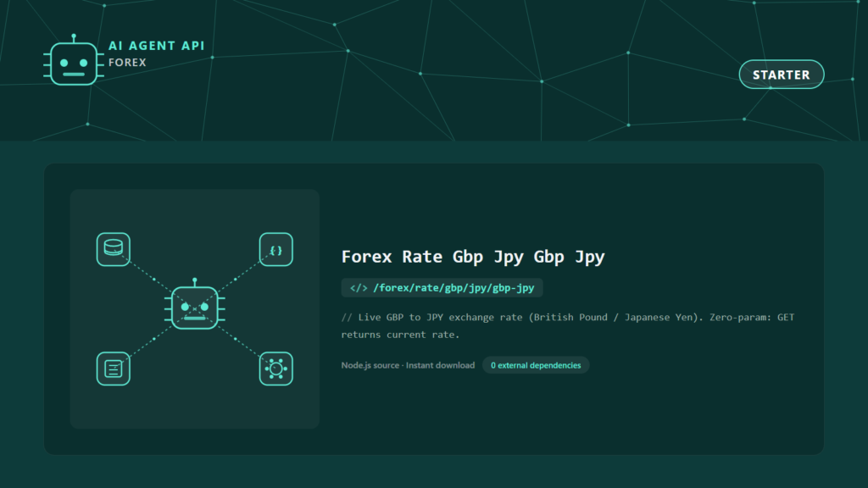Click the agent illustration thumbnail panel
The height and width of the screenshot is (488, 868).
pyautogui.click(x=195, y=308)
